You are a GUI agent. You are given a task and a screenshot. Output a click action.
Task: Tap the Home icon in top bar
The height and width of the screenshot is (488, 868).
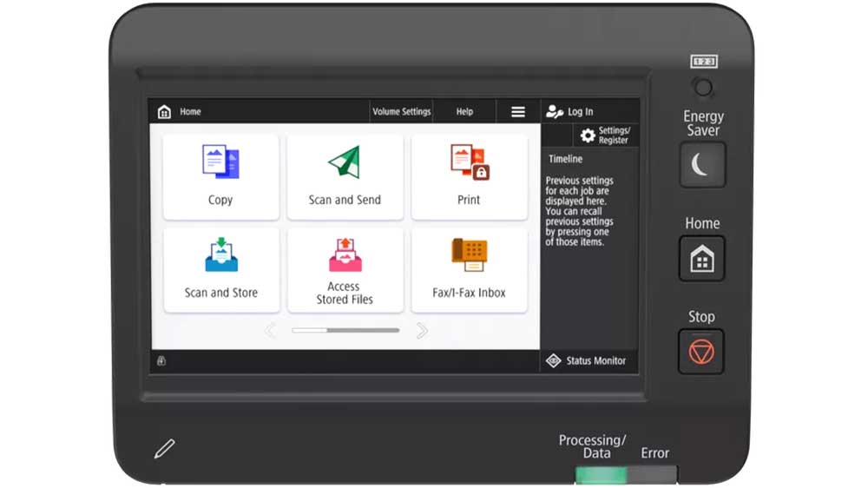point(164,112)
